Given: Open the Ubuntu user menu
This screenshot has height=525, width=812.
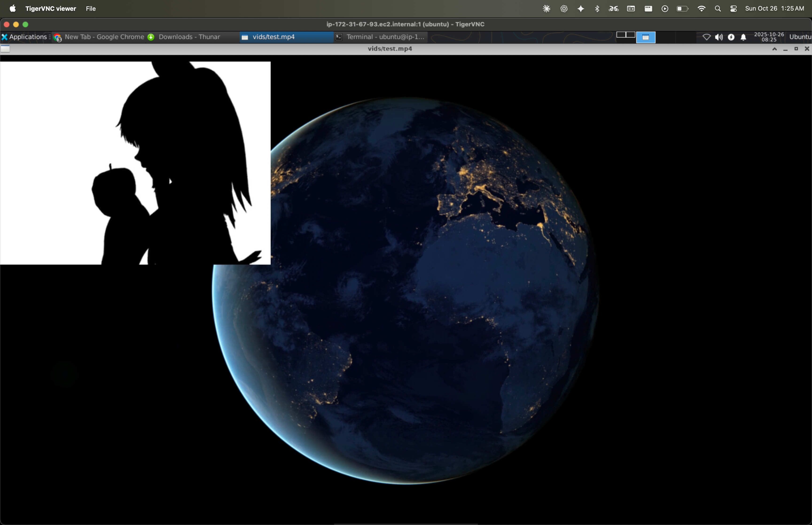Looking at the screenshot, I should pos(800,37).
